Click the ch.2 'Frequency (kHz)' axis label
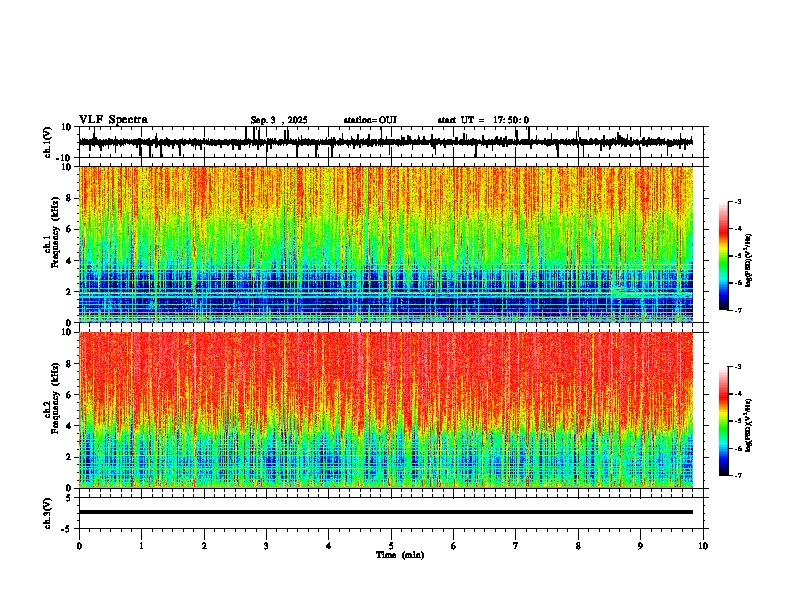The width and height of the screenshot is (792, 612). 57,398
